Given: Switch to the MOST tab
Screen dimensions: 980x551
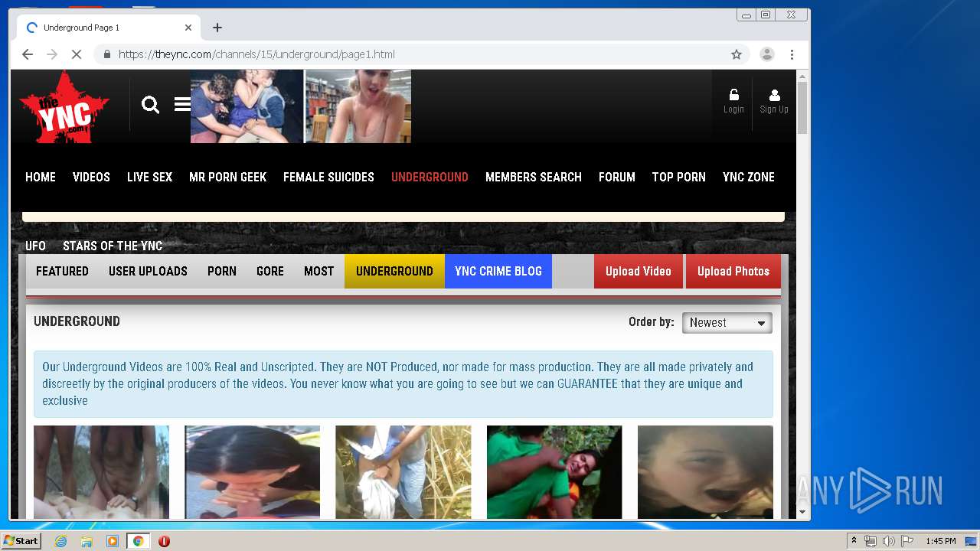Looking at the screenshot, I should click(319, 271).
